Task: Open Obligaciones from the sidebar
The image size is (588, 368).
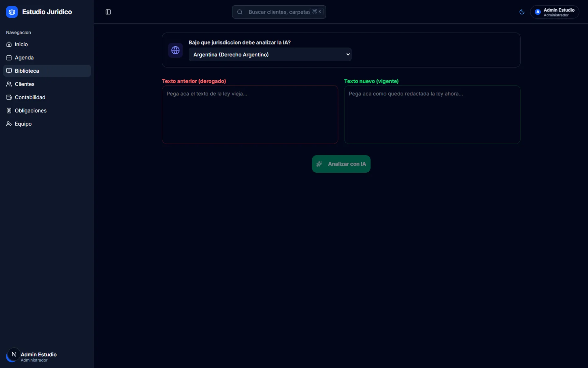Action: tap(47, 110)
